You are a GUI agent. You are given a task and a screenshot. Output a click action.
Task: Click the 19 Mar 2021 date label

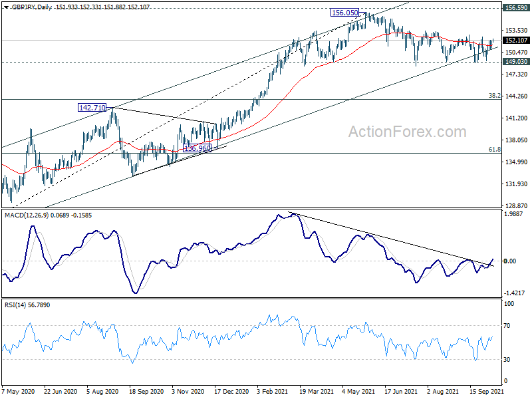pyautogui.click(x=316, y=392)
